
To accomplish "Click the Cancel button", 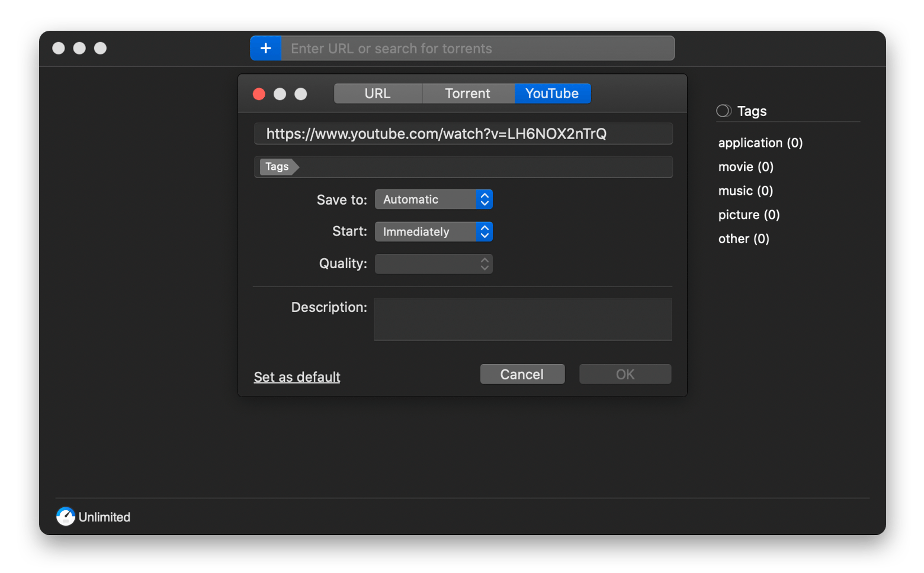I will pyautogui.click(x=522, y=374).
